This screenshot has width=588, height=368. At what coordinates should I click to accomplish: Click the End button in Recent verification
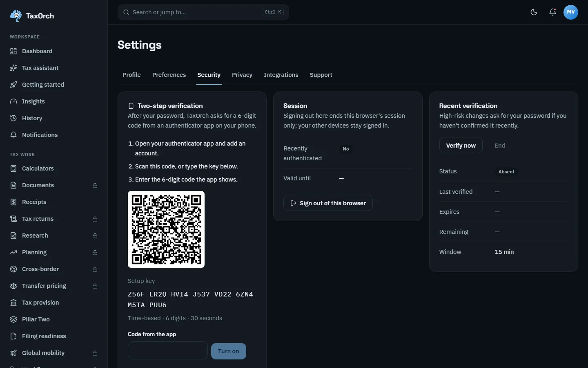pyautogui.click(x=500, y=146)
